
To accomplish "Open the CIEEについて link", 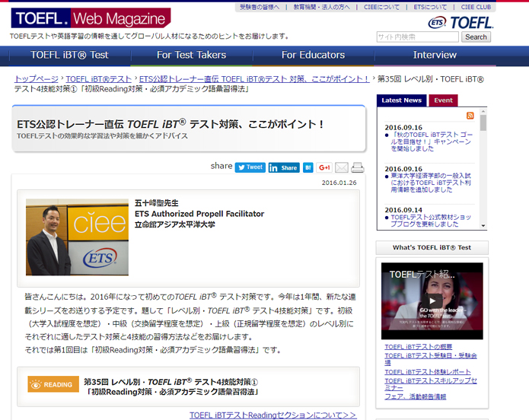I will (x=381, y=7).
